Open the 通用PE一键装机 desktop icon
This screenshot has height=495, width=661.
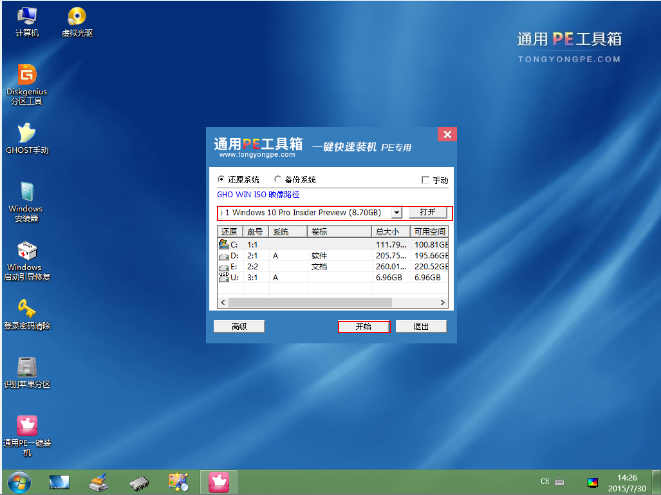point(27,436)
